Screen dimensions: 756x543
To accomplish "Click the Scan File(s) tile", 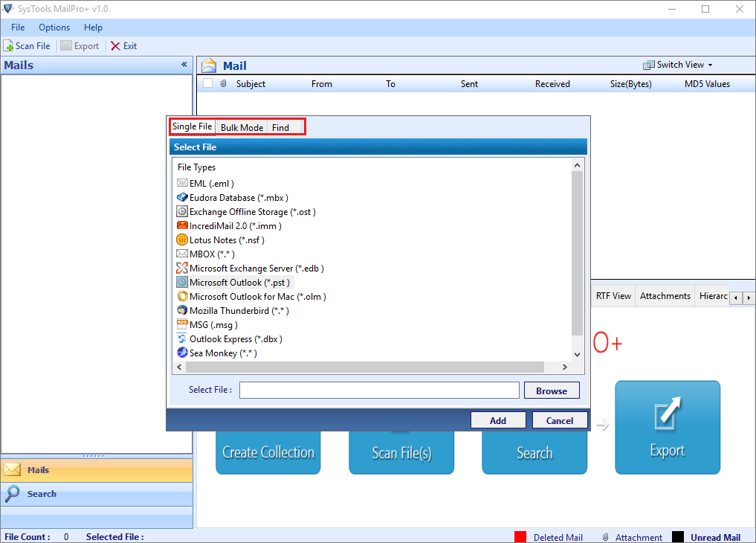I will pyautogui.click(x=401, y=452).
